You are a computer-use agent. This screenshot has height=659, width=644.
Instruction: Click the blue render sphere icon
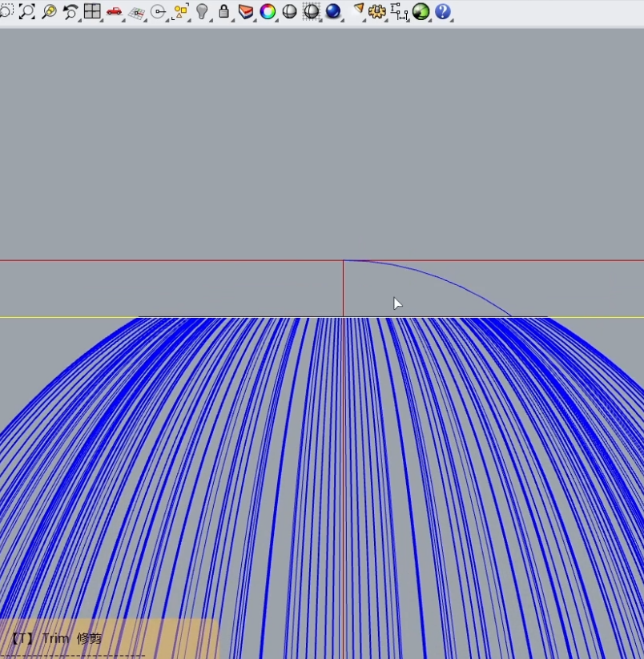pos(332,11)
